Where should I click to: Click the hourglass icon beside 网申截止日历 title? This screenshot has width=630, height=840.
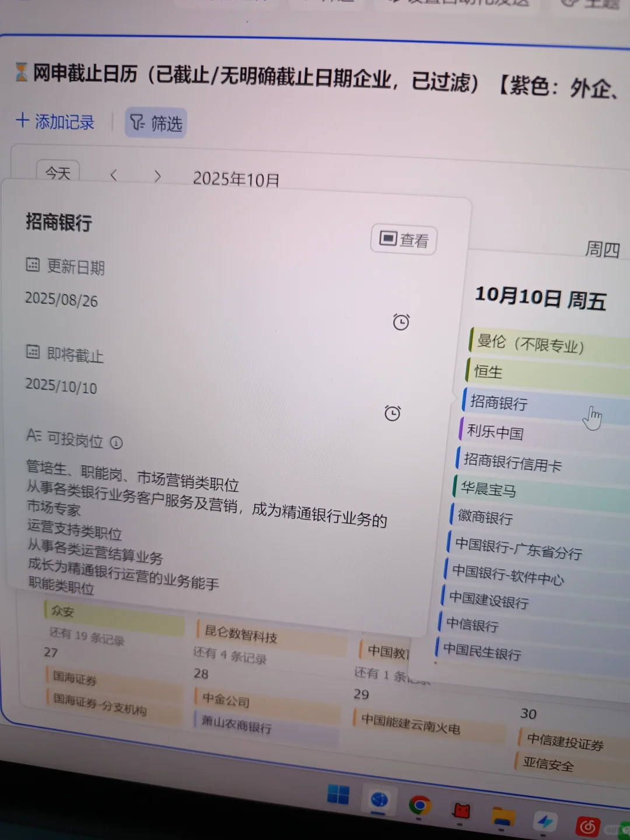(22, 72)
